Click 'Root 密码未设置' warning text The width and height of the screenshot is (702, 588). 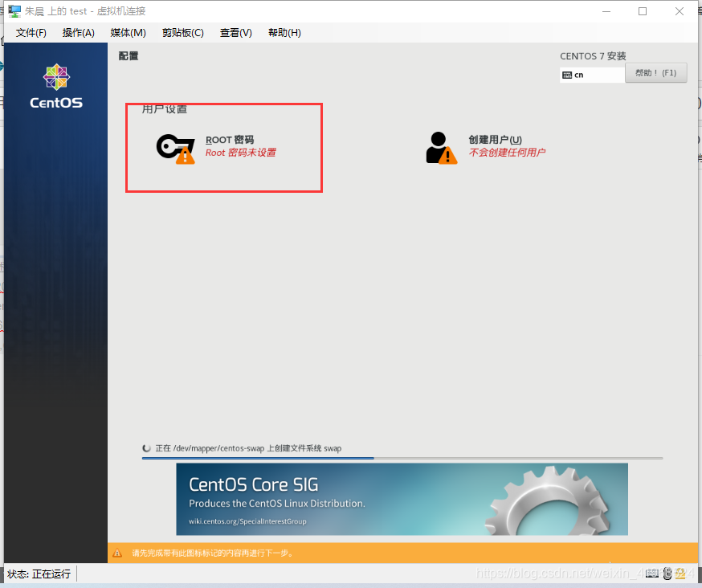(241, 153)
